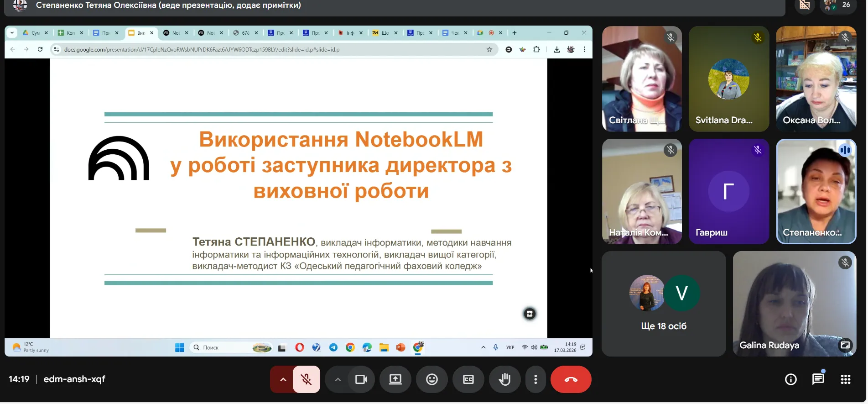Start presenting your screen in Meet

395,379
